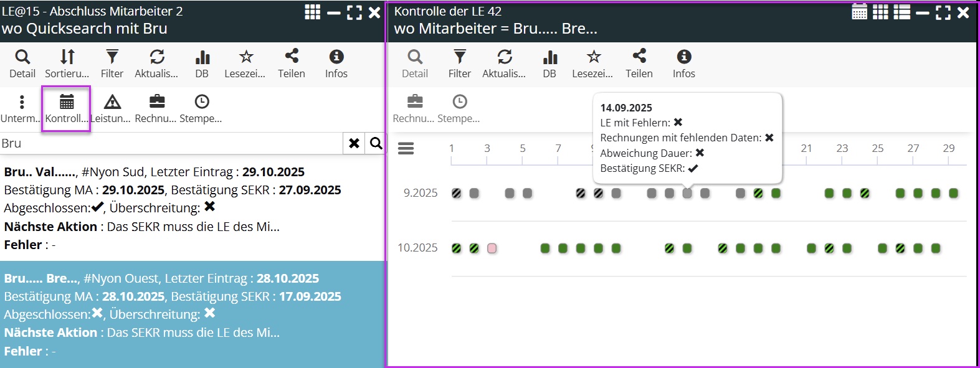Refresh the left list with Aktualisieren
Viewport: 980px width, 368px height.
(156, 64)
